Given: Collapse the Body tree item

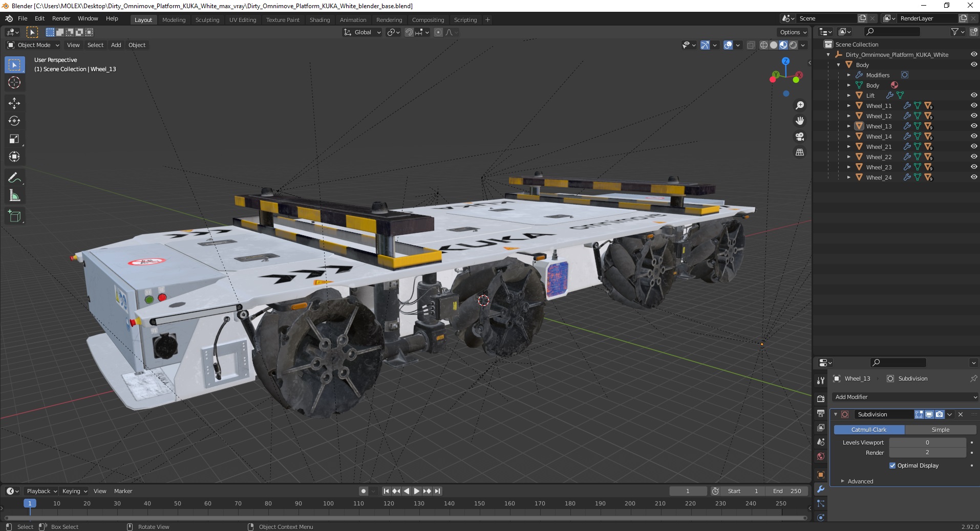Looking at the screenshot, I should pyautogui.click(x=838, y=65).
